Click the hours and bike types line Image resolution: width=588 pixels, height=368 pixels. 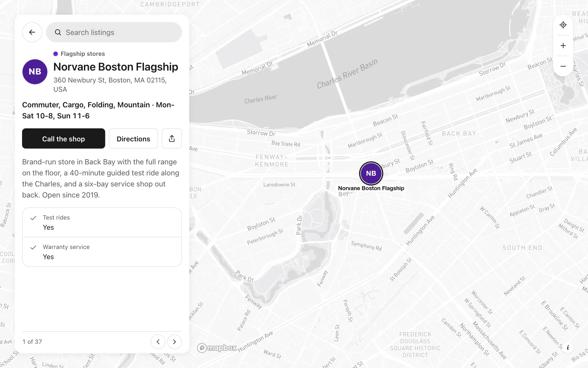(x=98, y=110)
